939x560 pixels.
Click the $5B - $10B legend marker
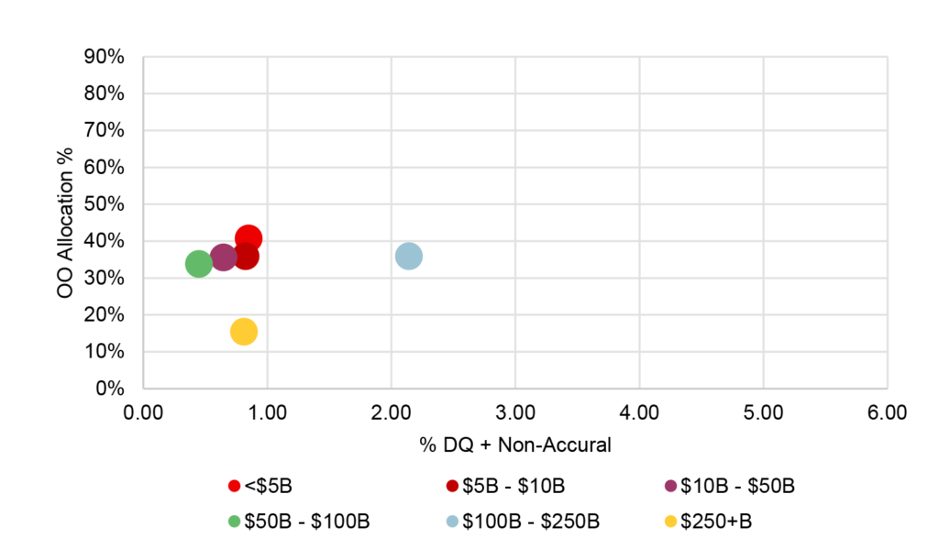coord(452,485)
